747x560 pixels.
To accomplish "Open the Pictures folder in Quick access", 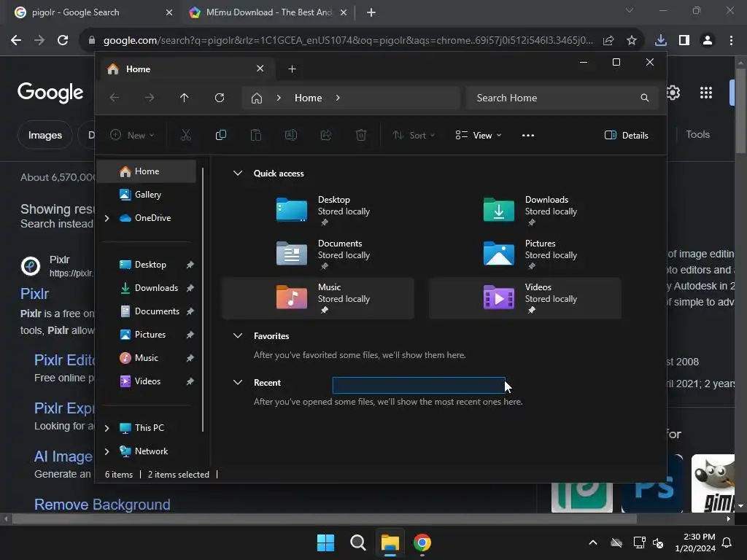I will [x=525, y=254].
